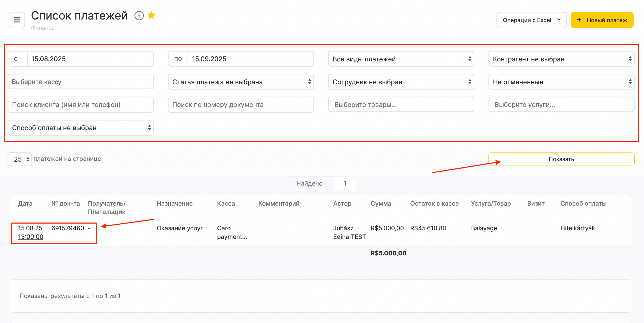This screenshot has height=323, width=644.
Task: Open the Контрагент не выбран selector
Action: pos(561,59)
